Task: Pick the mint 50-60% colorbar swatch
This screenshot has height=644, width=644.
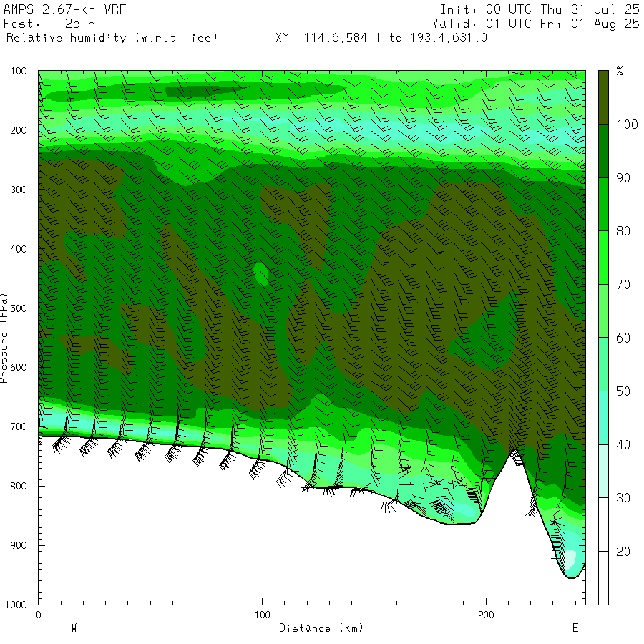Action: (x=603, y=364)
